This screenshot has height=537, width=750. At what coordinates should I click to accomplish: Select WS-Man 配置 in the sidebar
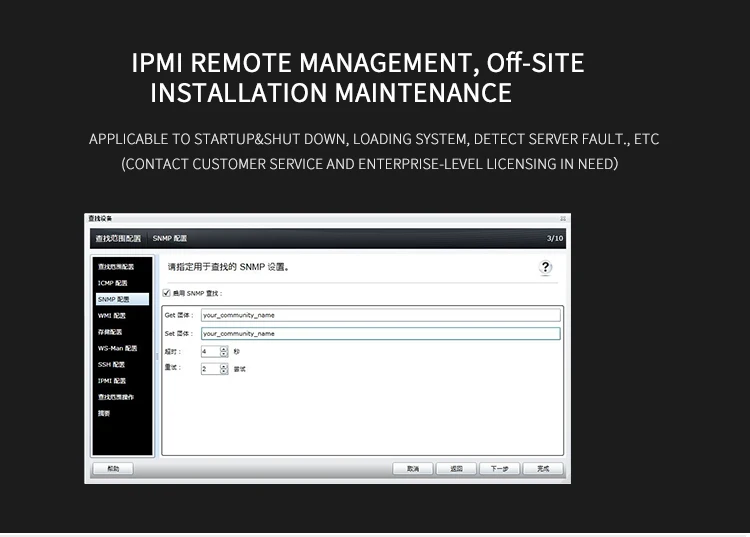click(x=118, y=348)
